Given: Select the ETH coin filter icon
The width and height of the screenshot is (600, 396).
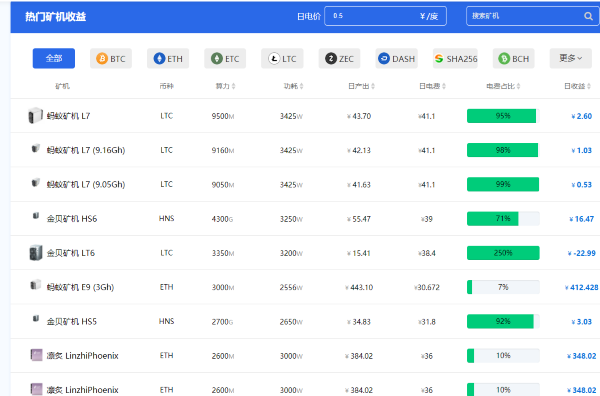Looking at the screenshot, I should point(159,59).
